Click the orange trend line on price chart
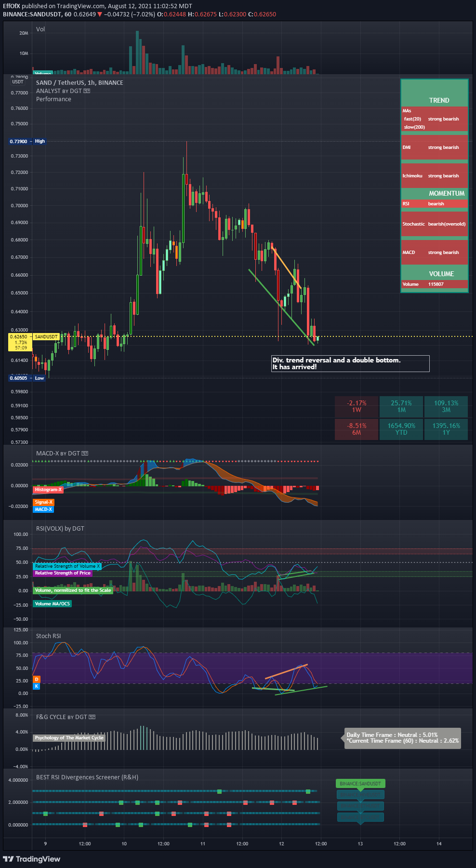 click(x=287, y=268)
